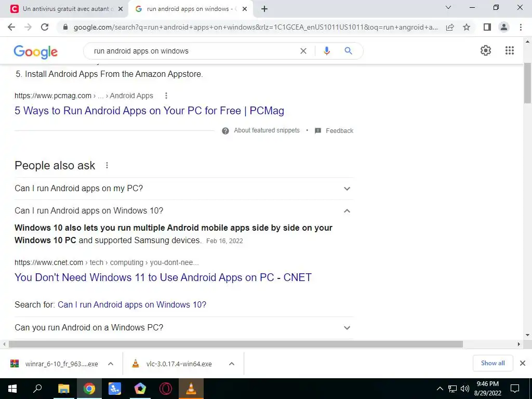Open network icon in system tray
The width and height of the screenshot is (532, 399).
tap(453, 389)
